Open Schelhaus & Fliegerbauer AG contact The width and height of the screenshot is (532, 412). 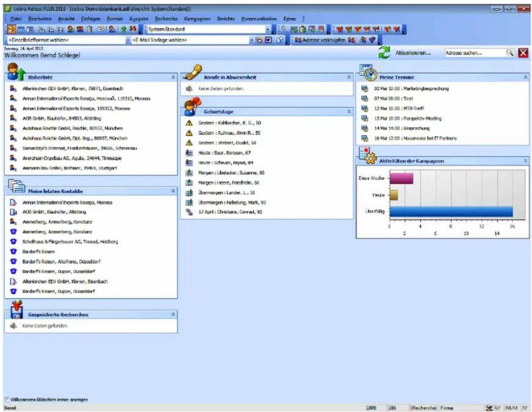coord(70,242)
